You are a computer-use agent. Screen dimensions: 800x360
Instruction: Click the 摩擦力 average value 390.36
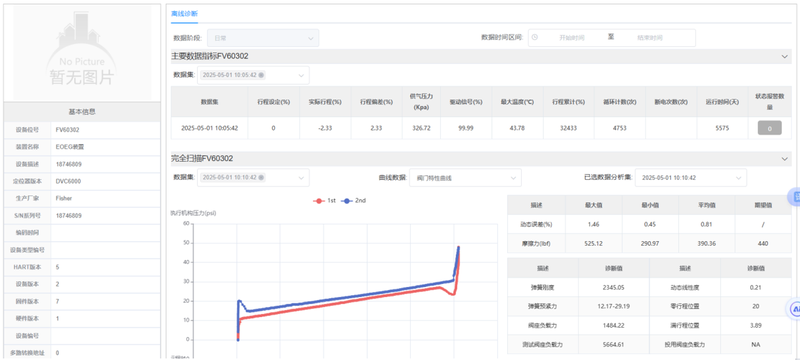(706, 244)
